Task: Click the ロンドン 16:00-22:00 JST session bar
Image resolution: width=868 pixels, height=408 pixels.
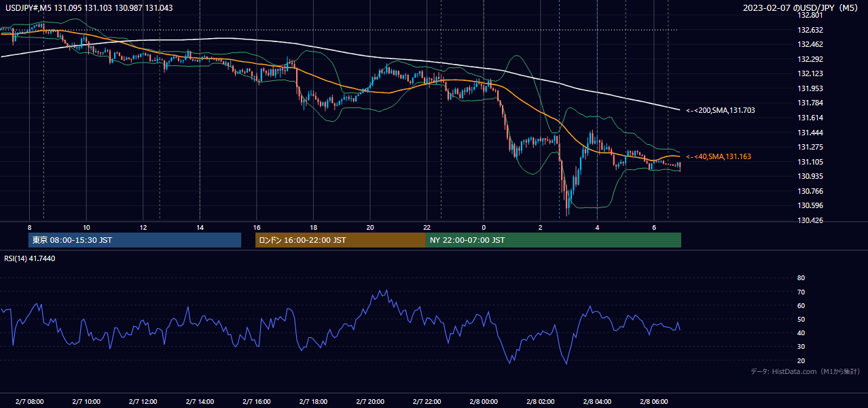Action: 340,240
